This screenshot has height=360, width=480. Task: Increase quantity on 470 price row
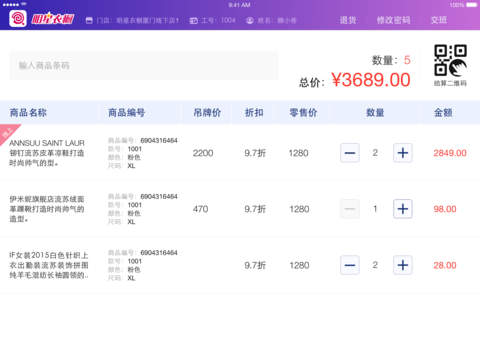pyautogui.click(x=403, y=209)
